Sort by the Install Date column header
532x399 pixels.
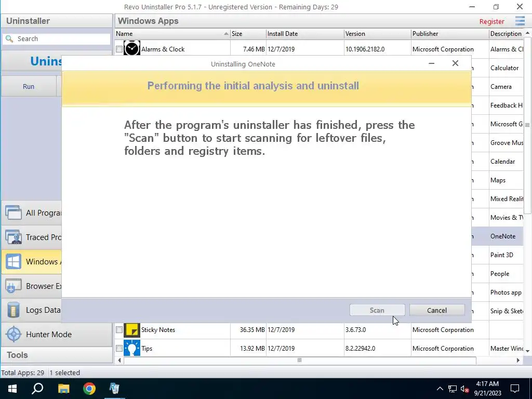[304, 34]
